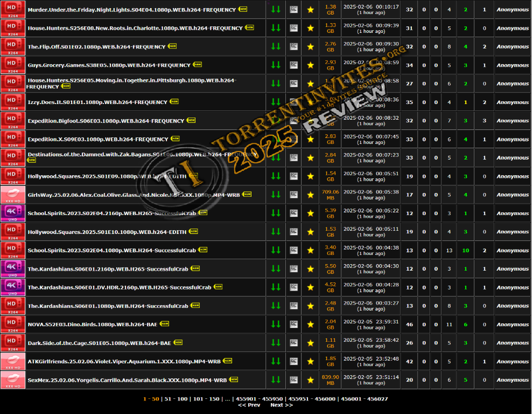Screen dimensions: 532x414
Task: View NFO for Izzy Does It S01E01
Action: [x=293, y=102]
